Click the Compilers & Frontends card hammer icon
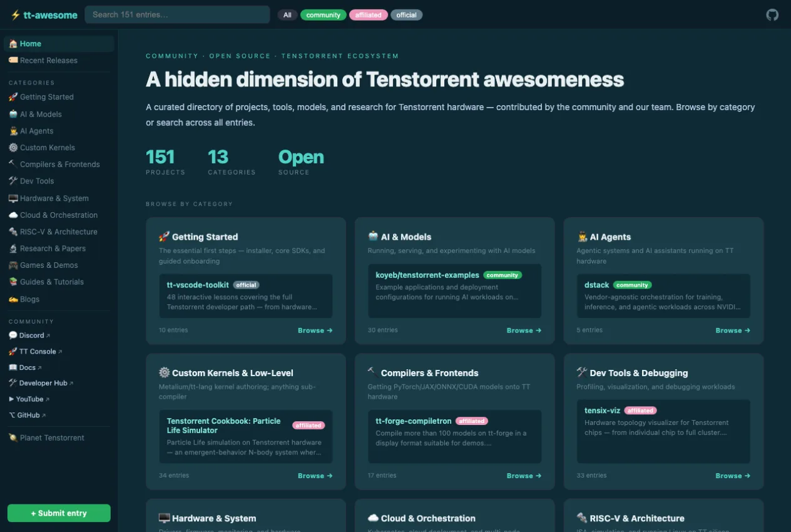Viewport: 791px width, 532px height. tap(372, 372)
